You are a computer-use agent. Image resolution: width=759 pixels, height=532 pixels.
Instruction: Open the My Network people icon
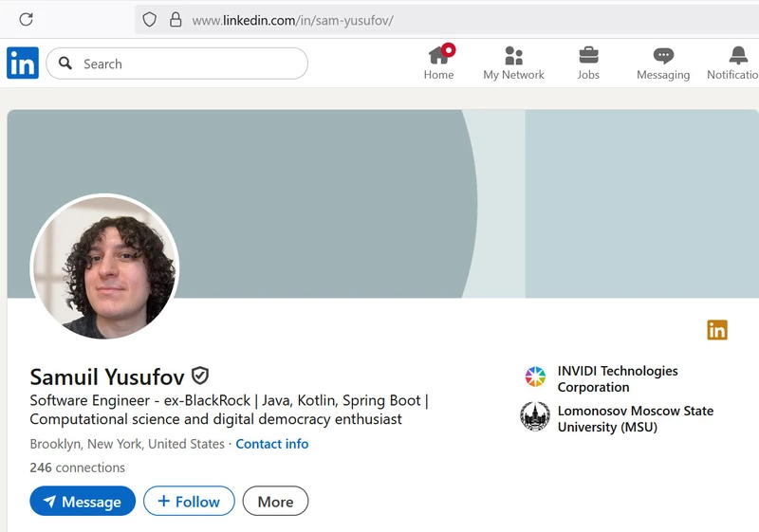point(513,56)
